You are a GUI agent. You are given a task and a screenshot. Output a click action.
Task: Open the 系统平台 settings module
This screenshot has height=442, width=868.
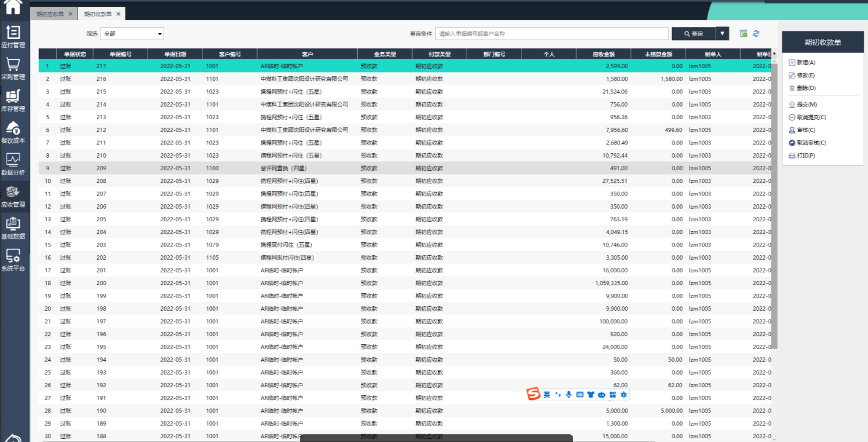point(13,260)
